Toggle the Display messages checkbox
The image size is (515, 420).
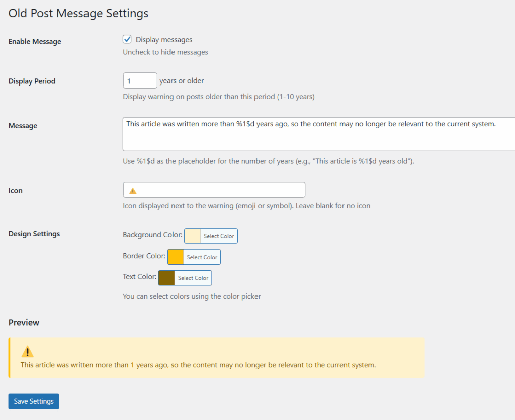127,39
